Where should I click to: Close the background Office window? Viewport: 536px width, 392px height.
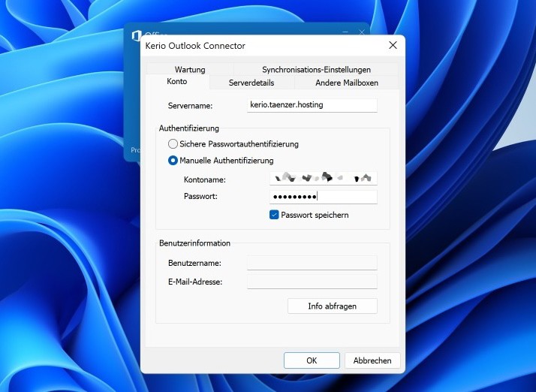click(362, 32)
